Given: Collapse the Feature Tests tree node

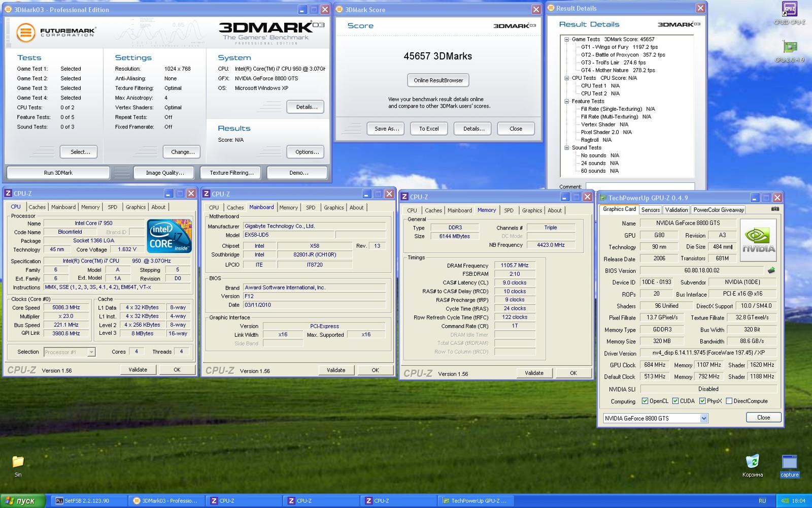Looking at the screenshot, I should pyautogui.click(x=567, y=101).
